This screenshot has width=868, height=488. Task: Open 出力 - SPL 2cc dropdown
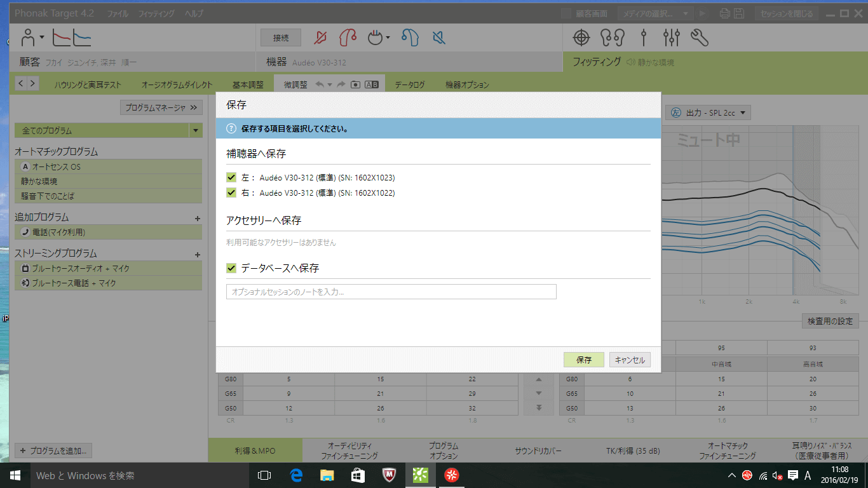(709, 113)
